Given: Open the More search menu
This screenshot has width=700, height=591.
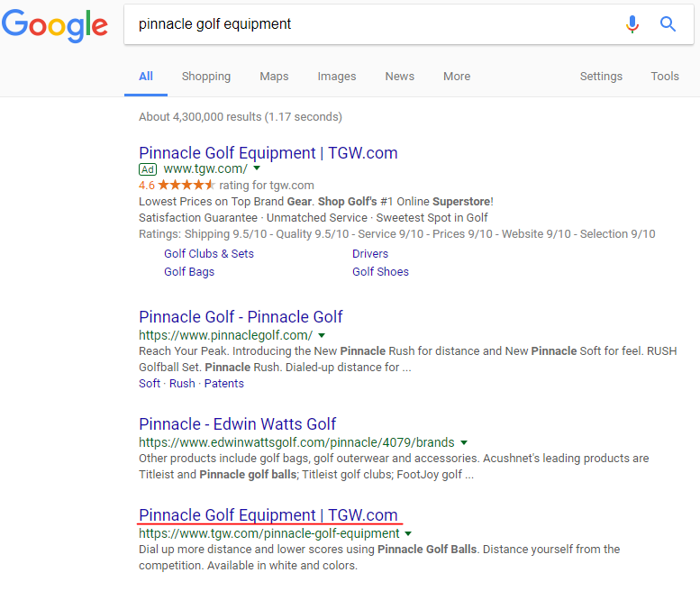Looking at the screenshot, I should [x=457, y=77].
